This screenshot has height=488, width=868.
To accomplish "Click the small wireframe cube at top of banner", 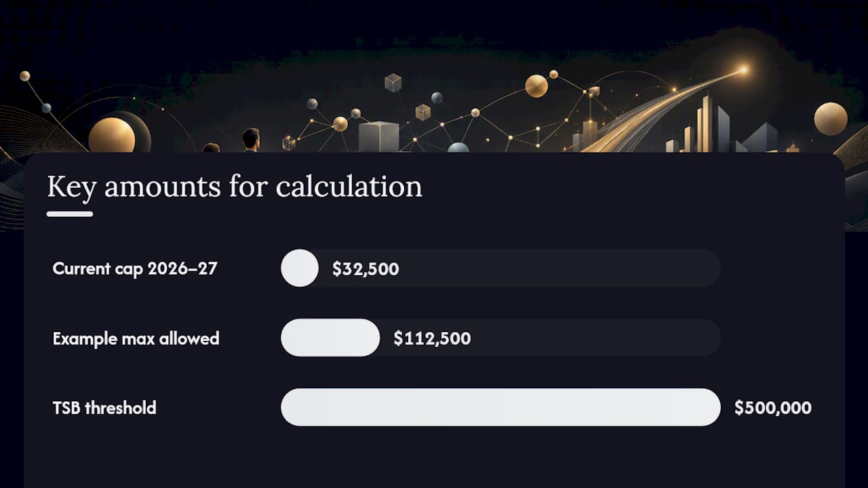I will click(x=393, y=83).
